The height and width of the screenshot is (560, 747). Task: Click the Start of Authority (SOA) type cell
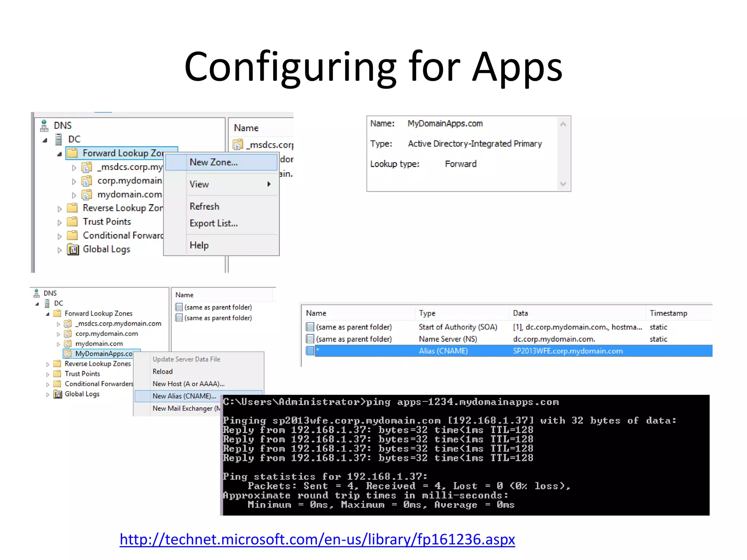point(458,327)
